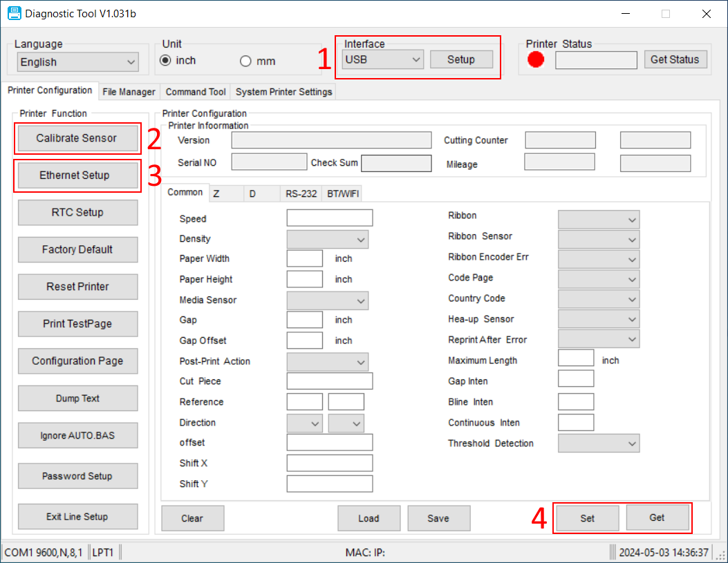The width and height of the screenshot is (728, 563).
Task: Open the Ribbon Sensor dropdown
Action: pos(598,240)
